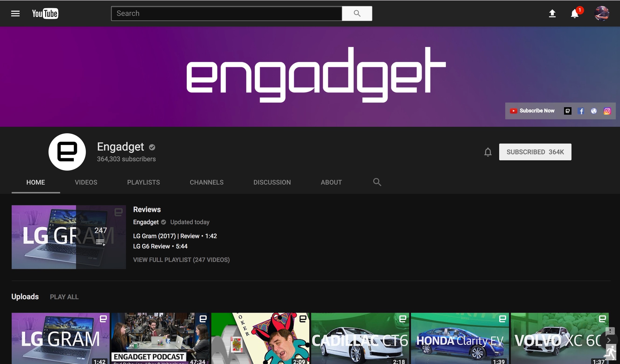This screenshot has height=364, width=620.
Task: Open the Playlists tab
Action: 143,182
